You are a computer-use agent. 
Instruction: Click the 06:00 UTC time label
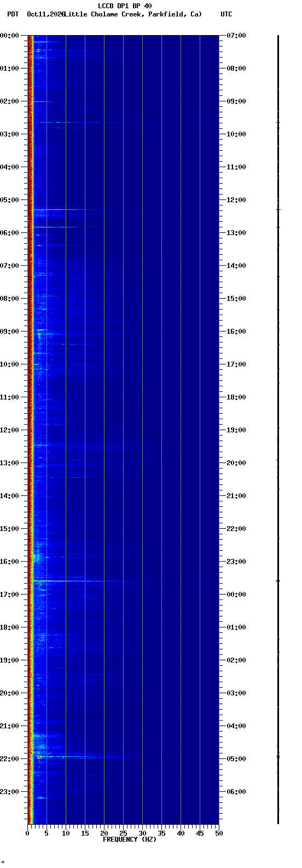click(236, 792)
